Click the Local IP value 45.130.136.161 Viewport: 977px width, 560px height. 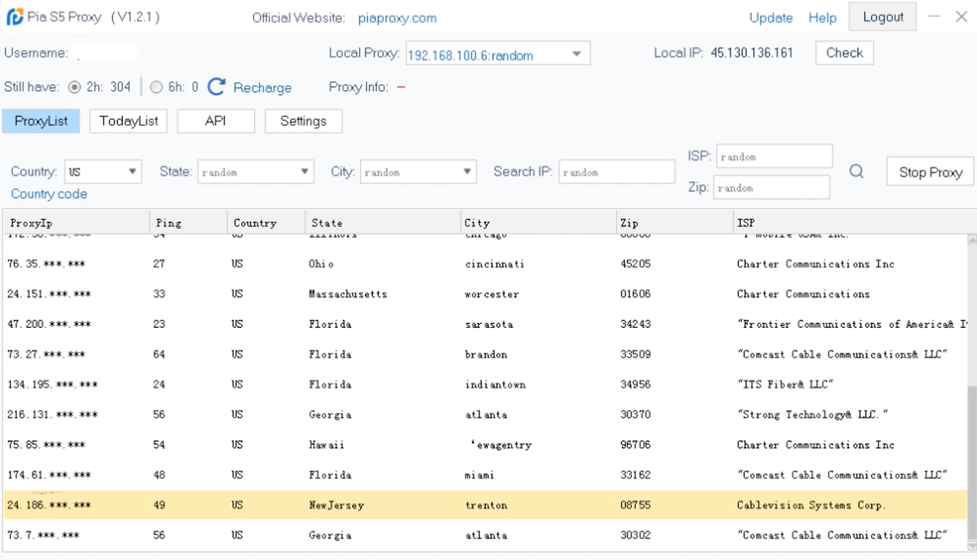pyautogui.click(x=752, y=53)
